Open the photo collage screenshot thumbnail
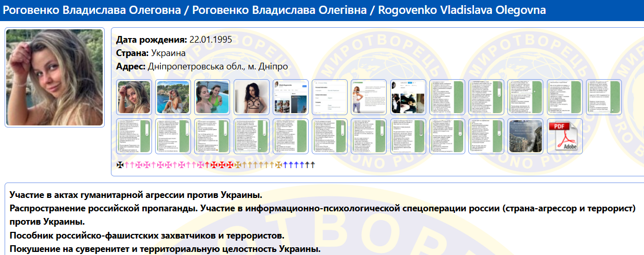The height and width of the screenshot is (255, 644). point(408,97)
